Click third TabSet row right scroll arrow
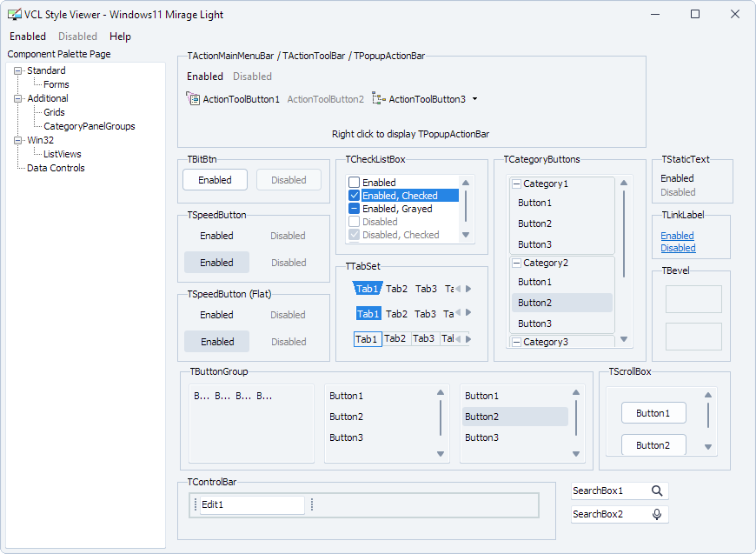The height and width of the screenshot is (554, 756). [x=468, y=339]
